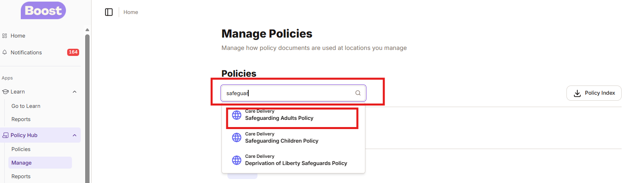
Task: Click globe icon beside Safeguarding Children Policy
Action: tap(237, 138)
